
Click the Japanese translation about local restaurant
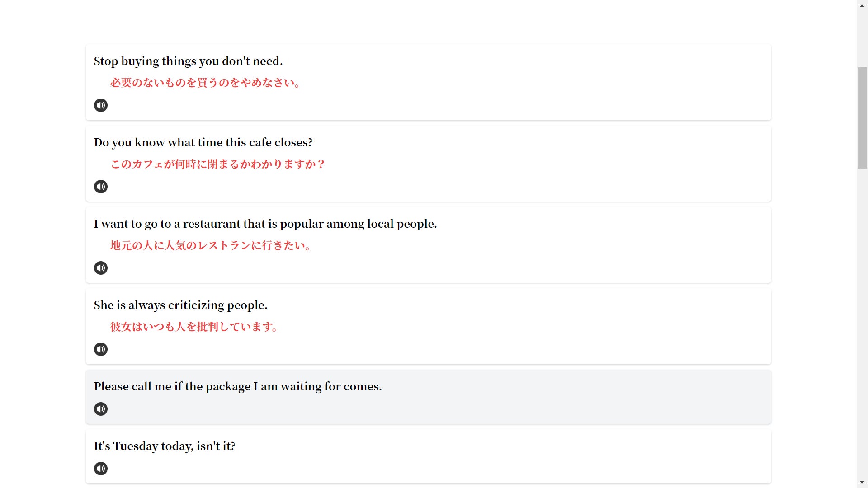click(210, 245)
